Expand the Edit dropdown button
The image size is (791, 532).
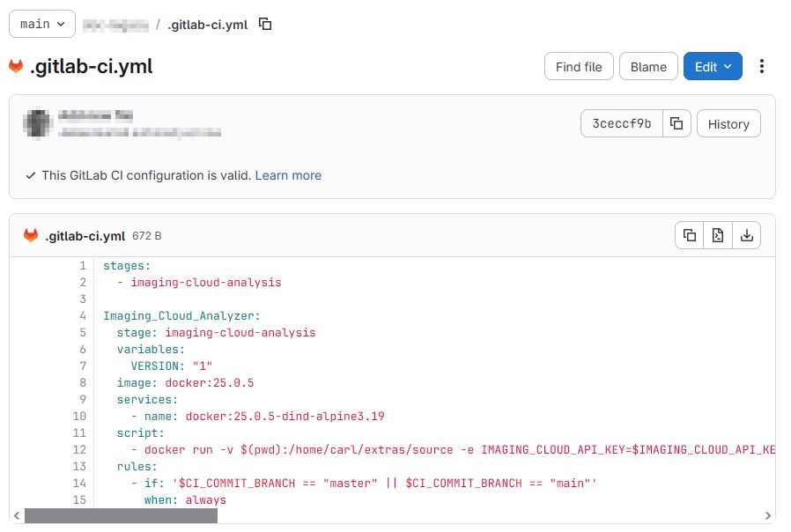point(713,67)
